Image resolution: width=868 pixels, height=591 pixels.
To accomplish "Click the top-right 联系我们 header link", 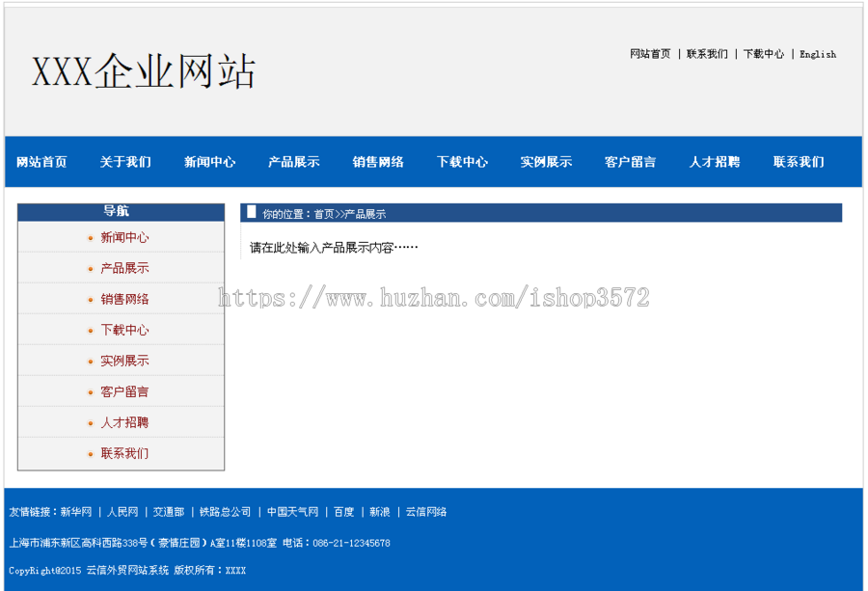I will (708, 54).
